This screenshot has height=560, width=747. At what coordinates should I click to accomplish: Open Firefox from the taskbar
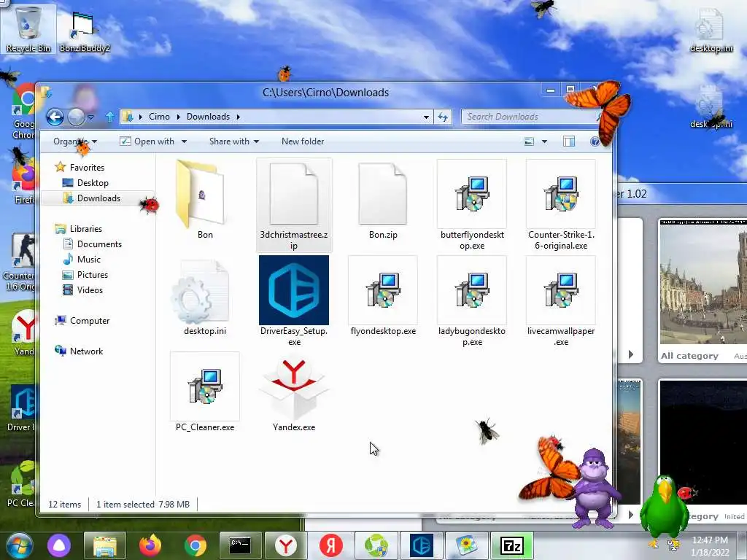click(150, 545)
